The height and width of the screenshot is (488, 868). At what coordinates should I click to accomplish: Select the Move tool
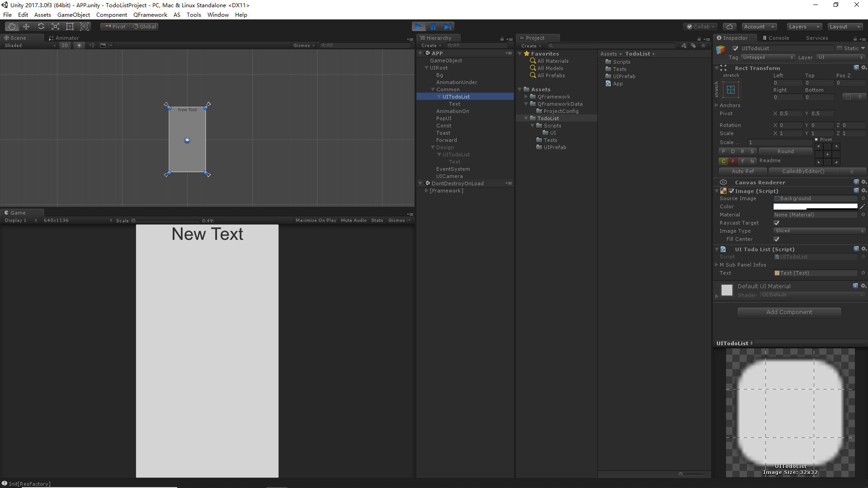[26, 27]
